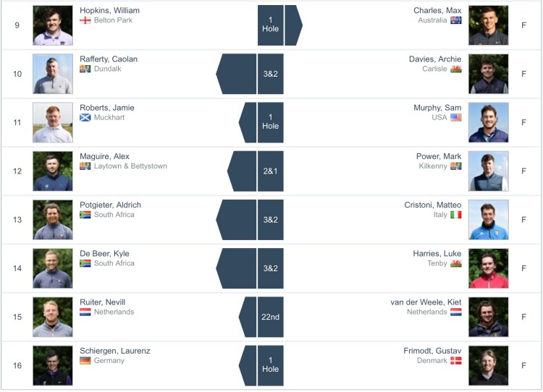Click the England flag beside Belton Park
543x392 pixels.
pos(85,20)
